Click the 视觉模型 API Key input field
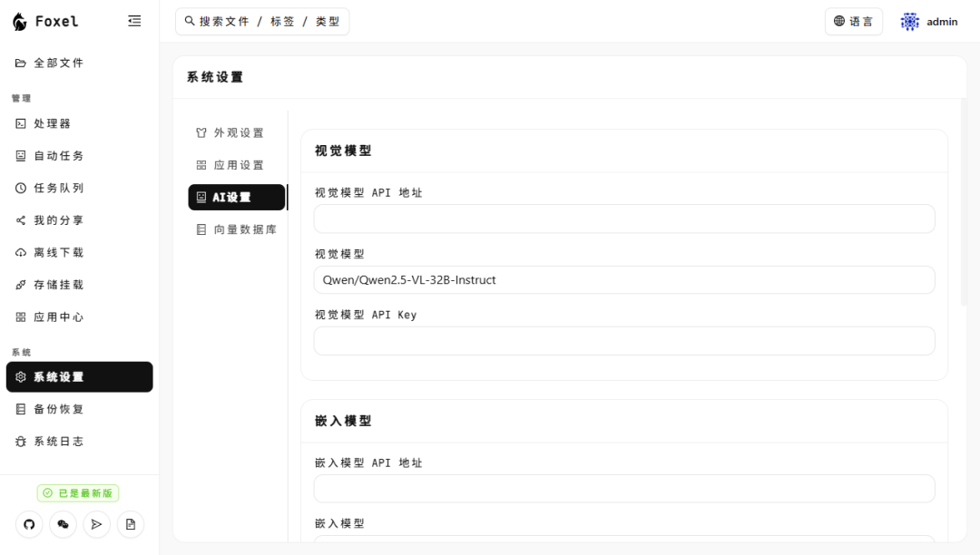 [623, 340]
